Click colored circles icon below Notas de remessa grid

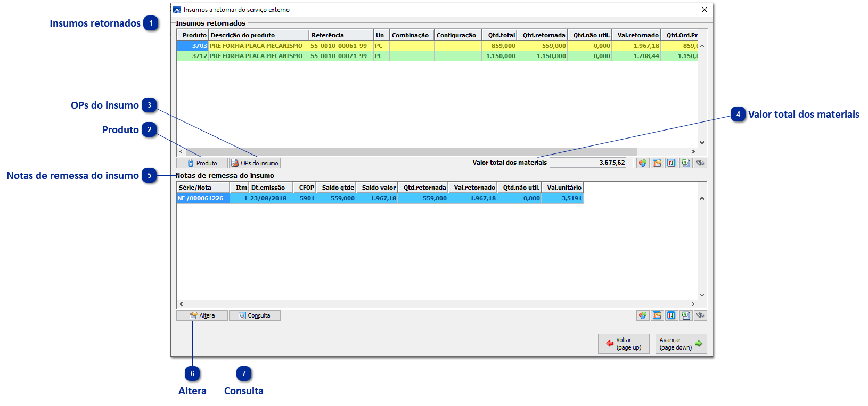(643, 315)
